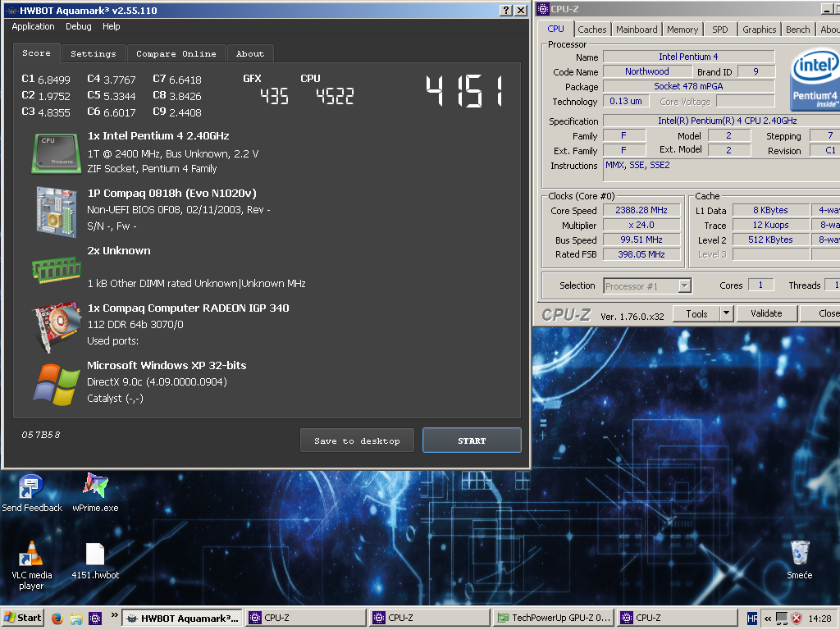
Task: Open the Windows Start menu
Action: point(22,618)
